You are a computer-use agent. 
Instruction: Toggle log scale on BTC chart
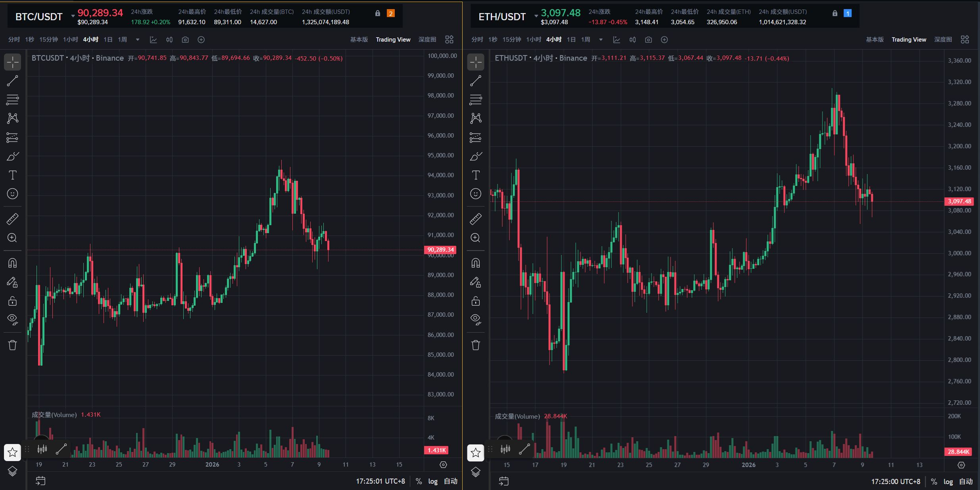(x=432, y=481)
